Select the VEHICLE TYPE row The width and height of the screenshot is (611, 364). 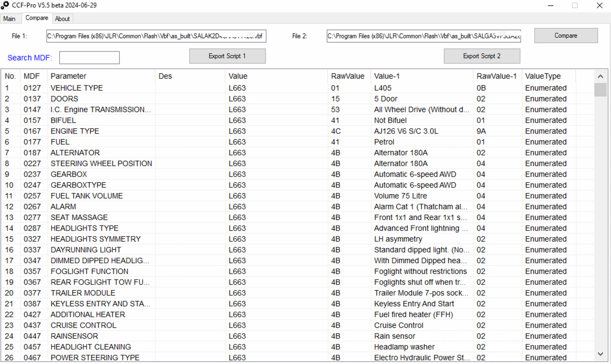pyautogui.click(x=297, y=88)
